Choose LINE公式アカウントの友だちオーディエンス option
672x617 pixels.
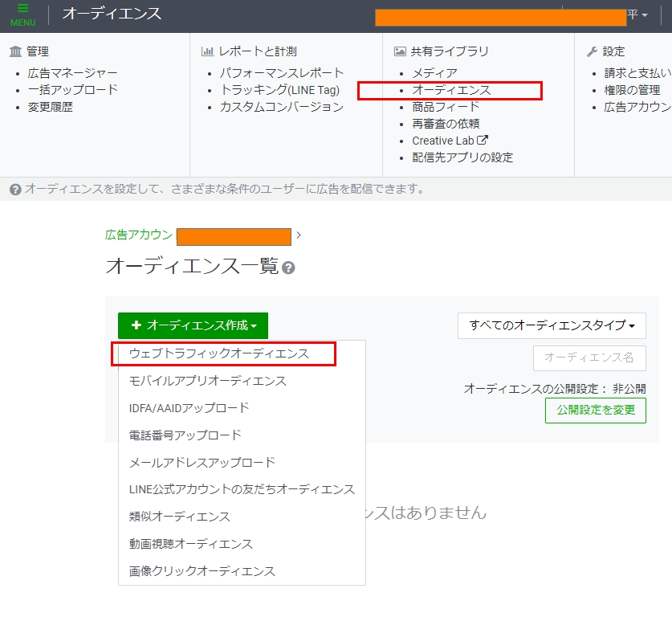[x=242, y=488]
